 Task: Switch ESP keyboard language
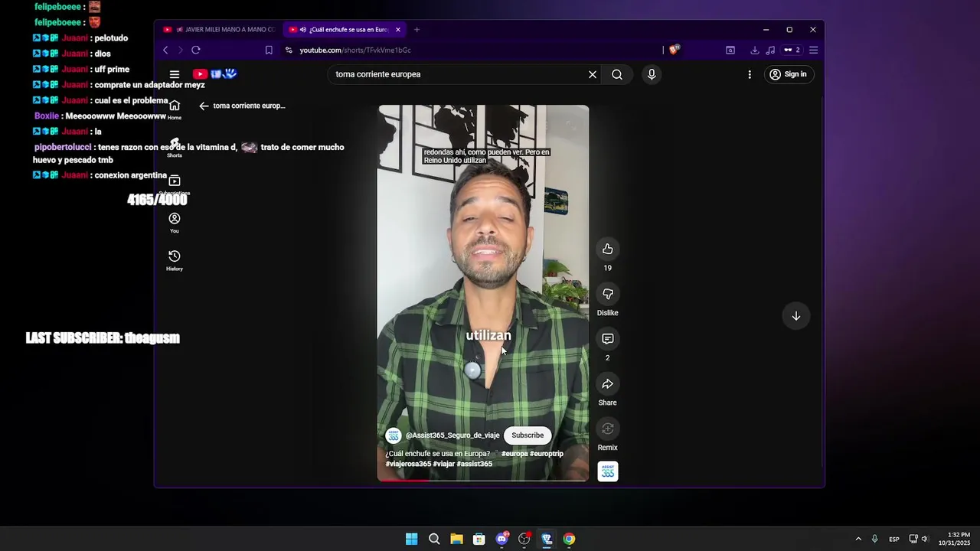click(894, 540)
